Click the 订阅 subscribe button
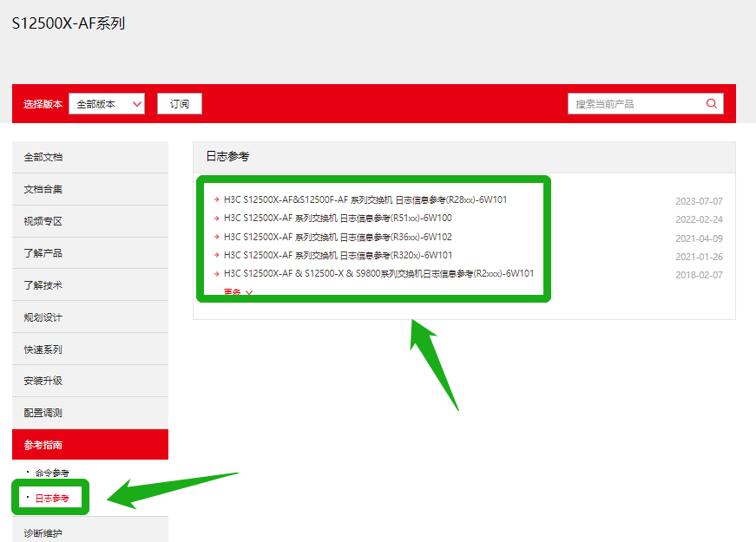This screenshot has height=542, width=756. pyautogui.click(x=180, y=103)
